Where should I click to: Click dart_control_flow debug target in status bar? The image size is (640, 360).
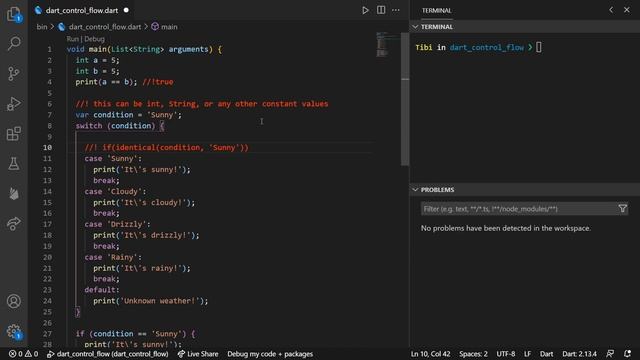click(107, 354)
